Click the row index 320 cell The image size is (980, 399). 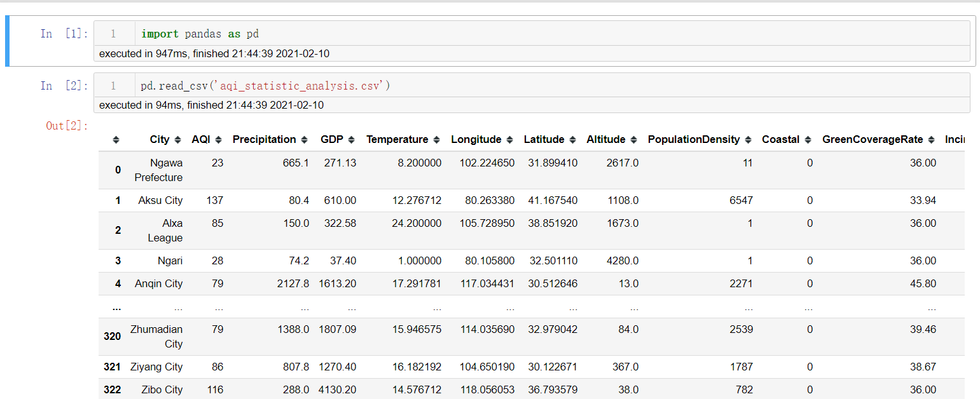pos(112,337)
